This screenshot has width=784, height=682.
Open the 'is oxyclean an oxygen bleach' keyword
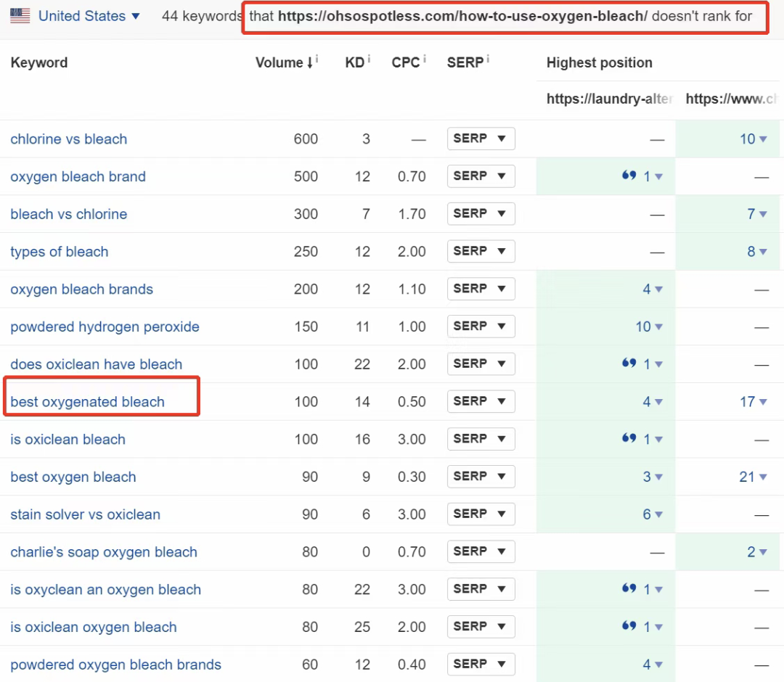pyautogui.click(x=105, y=590)
